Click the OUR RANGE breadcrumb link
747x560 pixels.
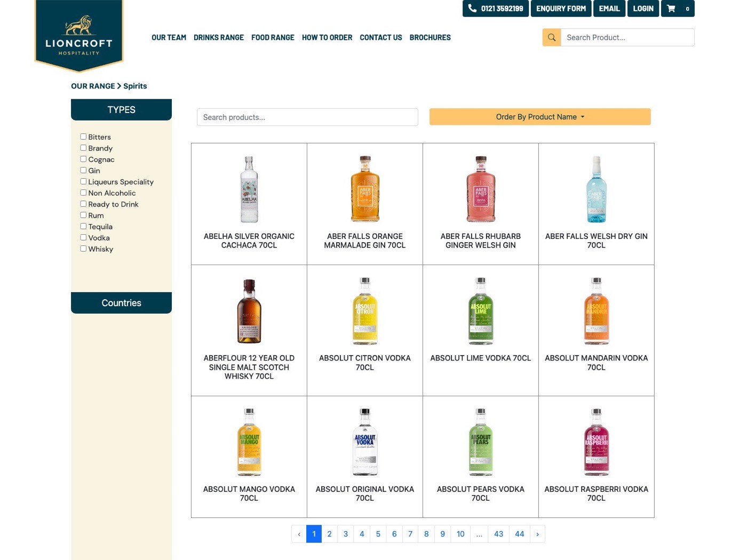coord(93,86)
